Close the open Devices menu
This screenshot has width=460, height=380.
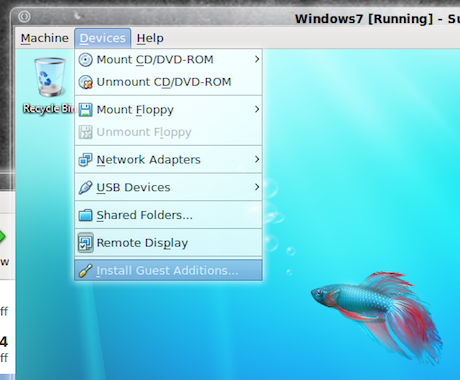click(102, 38)
